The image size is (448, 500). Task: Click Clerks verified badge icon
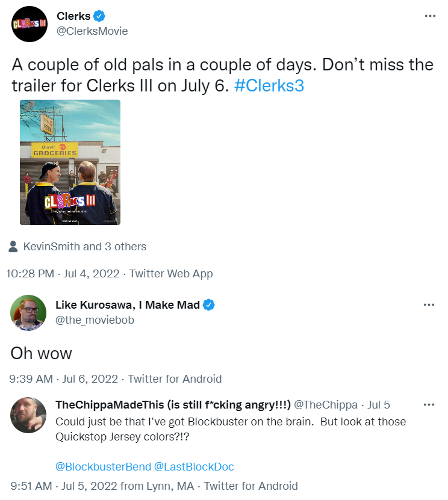click(99, 16)
